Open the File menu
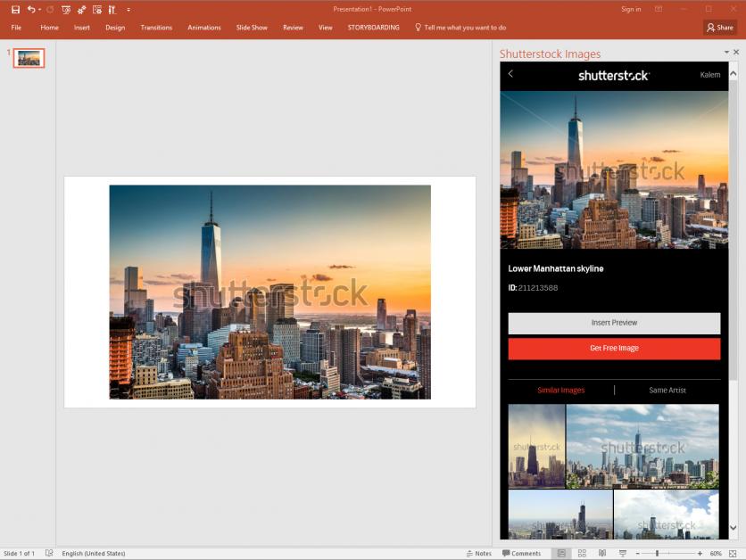The image size is (746, 560). [16, 28]
